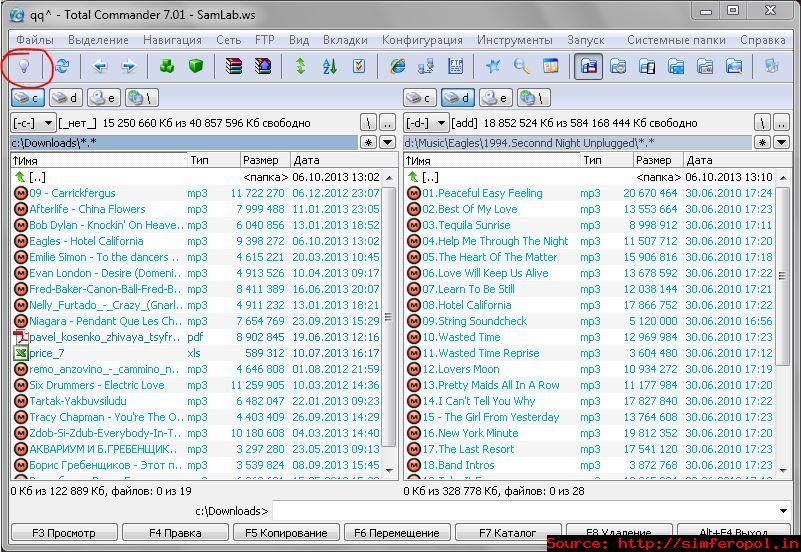The height and width of the screenshot is (552, 801).
Task: Click the light bulb toolbar icon
Action: pyautogui.click(x=23, y=66)
